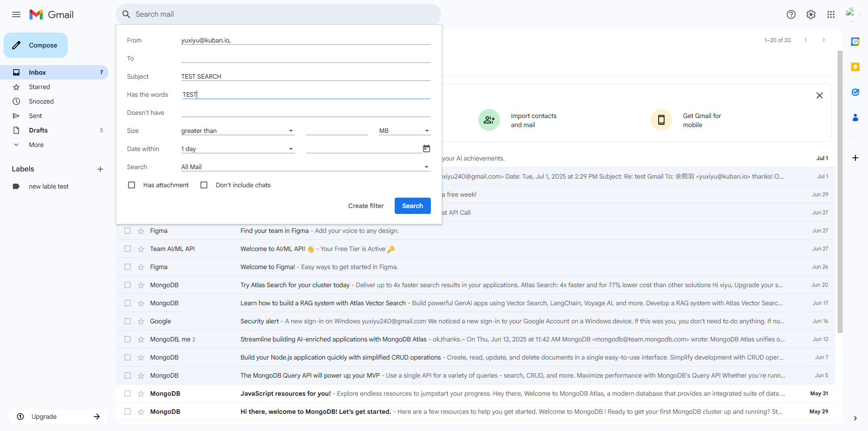868x431 pixels.
Task: Click the Compose button
Action: point(36,45)
